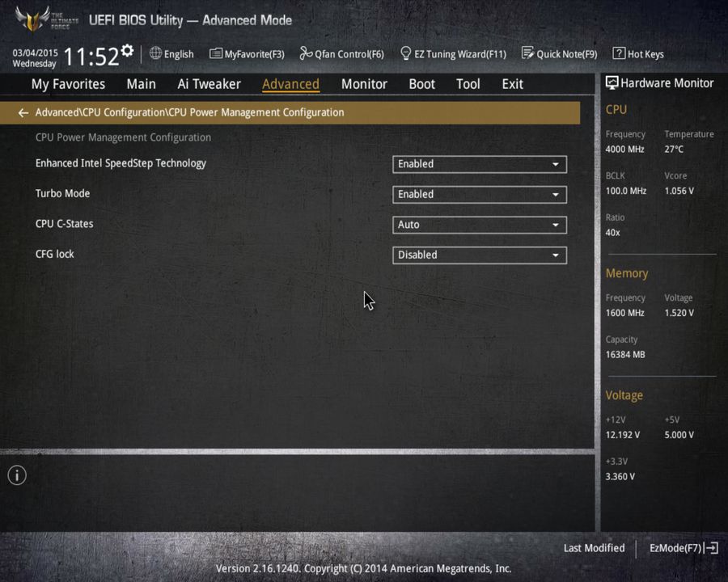Select the Turbo Mode label
728x582 pixels.
(x=62, y=193)
